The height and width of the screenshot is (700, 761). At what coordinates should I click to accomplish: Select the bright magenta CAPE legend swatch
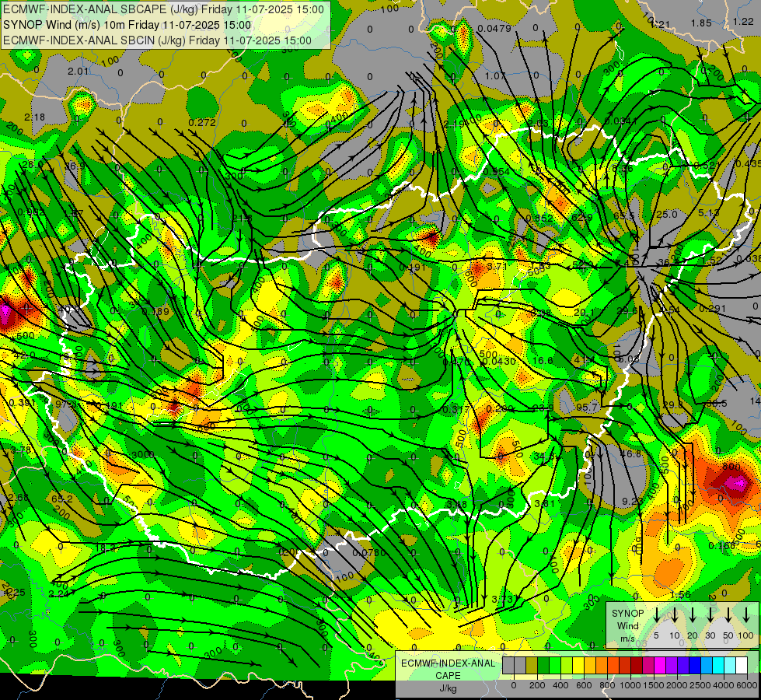660,665
